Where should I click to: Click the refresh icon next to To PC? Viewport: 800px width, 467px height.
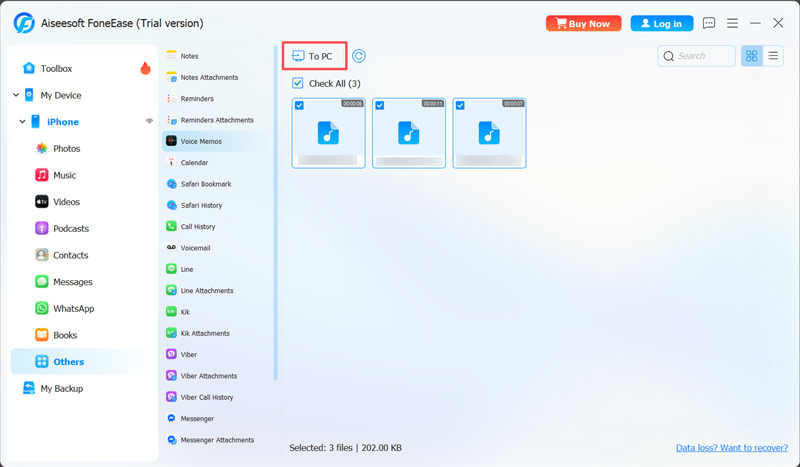pos(359,56)
